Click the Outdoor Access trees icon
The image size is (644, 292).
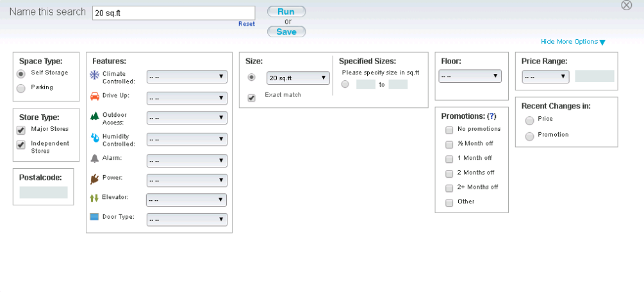94,116
